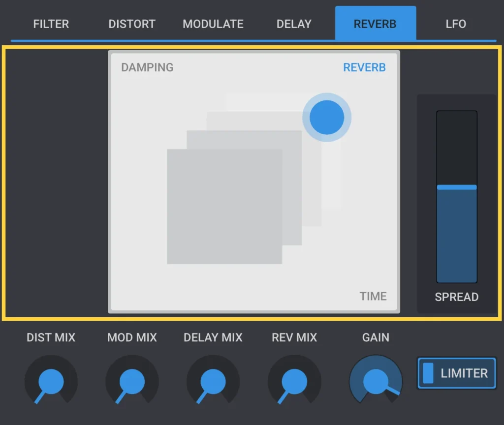Viewport: 504px width, 425px height.
Task: Click the MOD MIX label
Action: [132, 337]
